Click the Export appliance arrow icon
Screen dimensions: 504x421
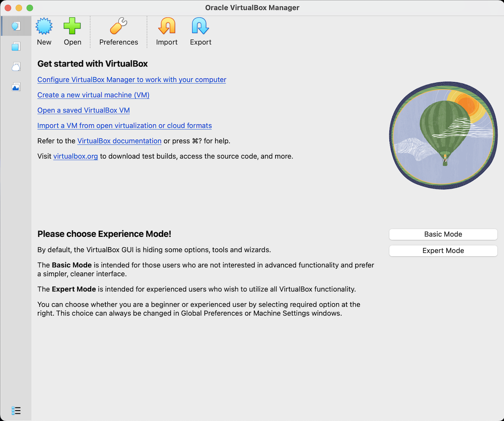(201, 26)
